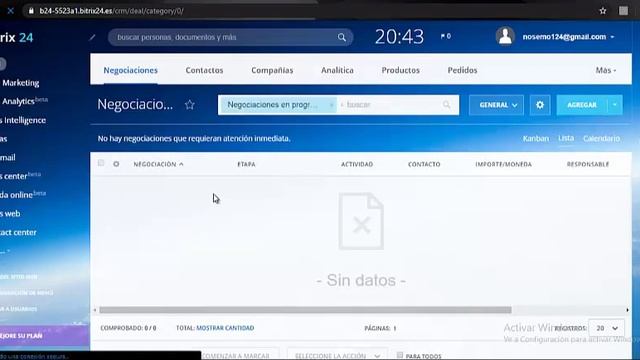This screenshot has height=360, width=640.
Task: Go to the Pedidos tab
Action: click(x=462, y=70)
